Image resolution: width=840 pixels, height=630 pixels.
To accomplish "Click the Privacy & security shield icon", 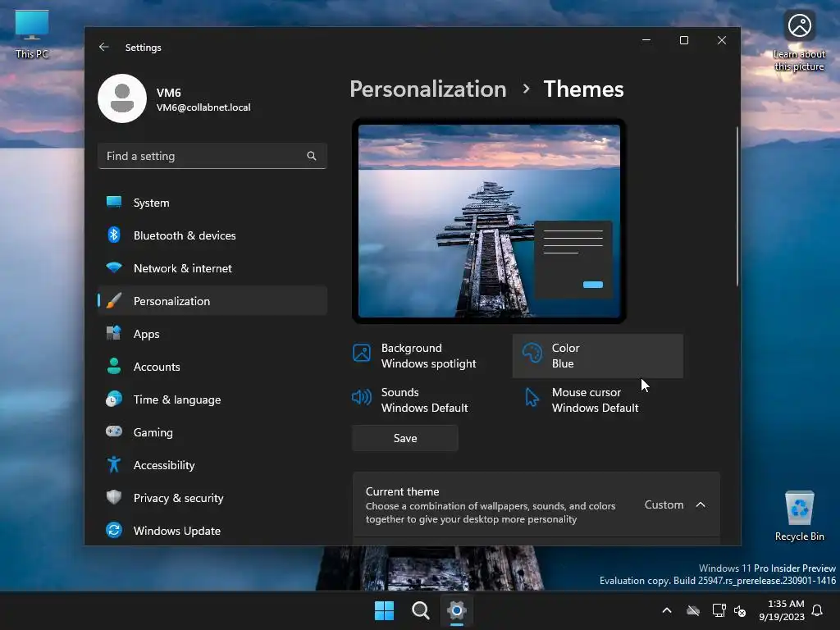I will coord(113,497).
